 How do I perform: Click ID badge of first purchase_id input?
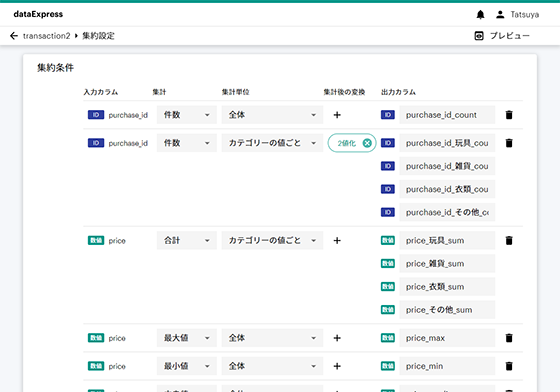tap(96, 115)
